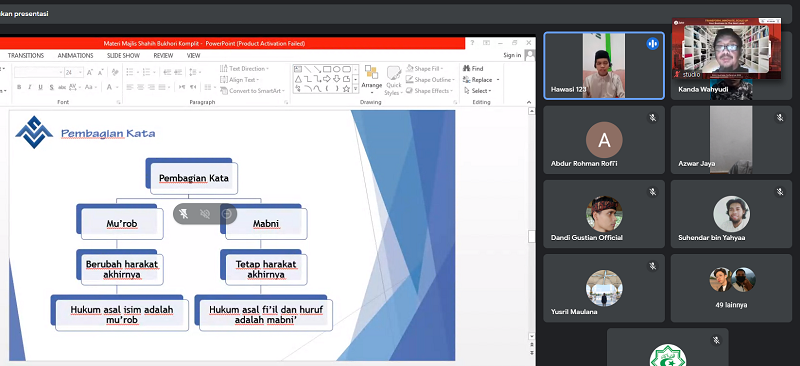Select the Isosceles Triangle shape
The height and width of the screenshot is (366, 800).
pos(298,79)
